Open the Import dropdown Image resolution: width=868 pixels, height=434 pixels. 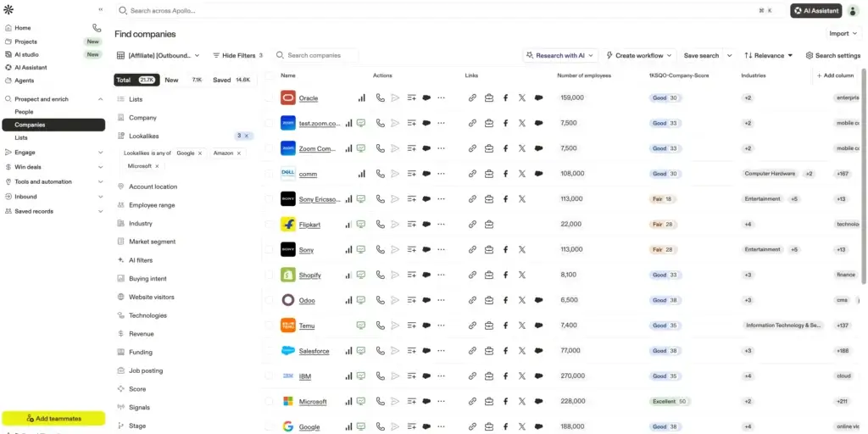coord(843,34)
